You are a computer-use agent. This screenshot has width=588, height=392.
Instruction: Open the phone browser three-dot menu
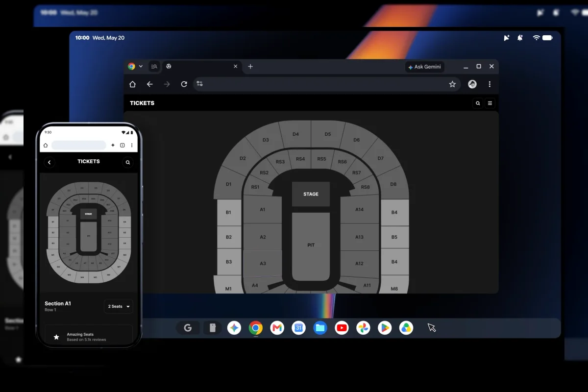coord(132,145)
